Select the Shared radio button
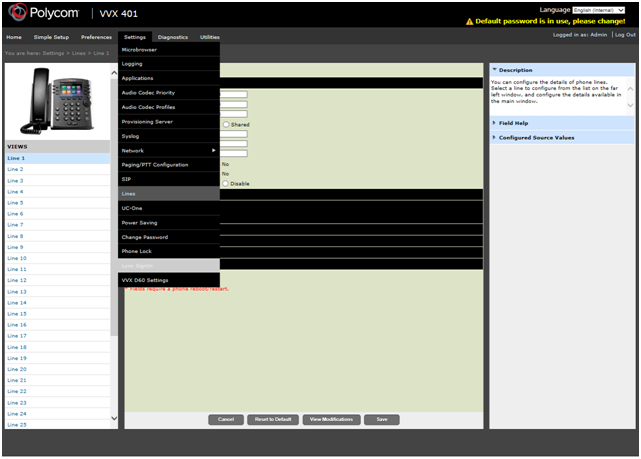The image size is (641, 459). (226, 125)
